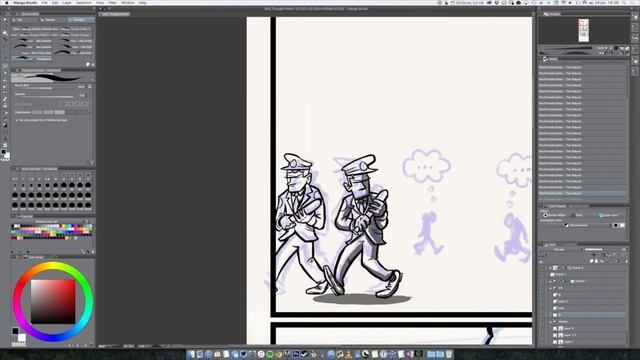Select the white sub color beside the color wheel
Image resolution: width=640 pixels, height=360 pixels.
point(22,338)
